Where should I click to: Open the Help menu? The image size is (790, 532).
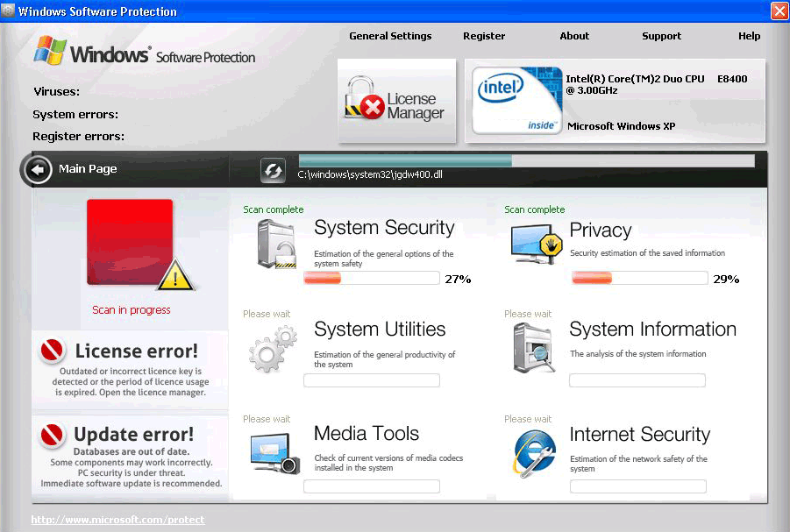coord(749,36)
